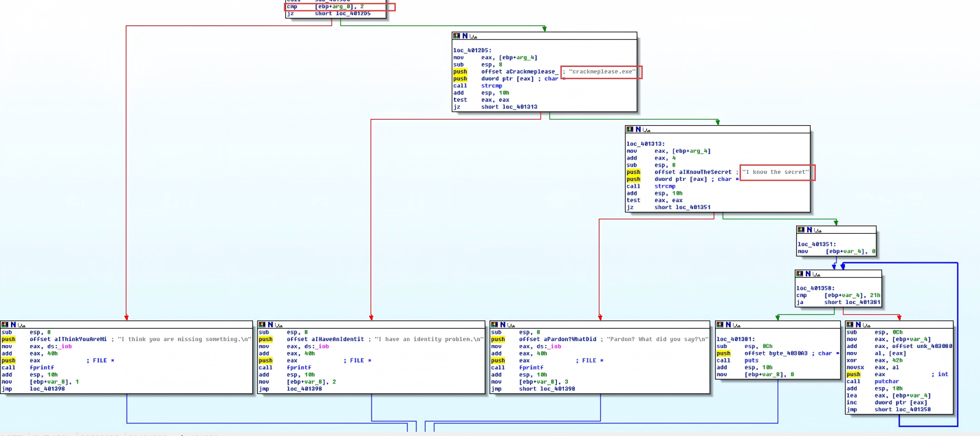Screen dimensions: 980x436
Task: Click the color icon on loc_401381 node
Action: coord(720,325)
